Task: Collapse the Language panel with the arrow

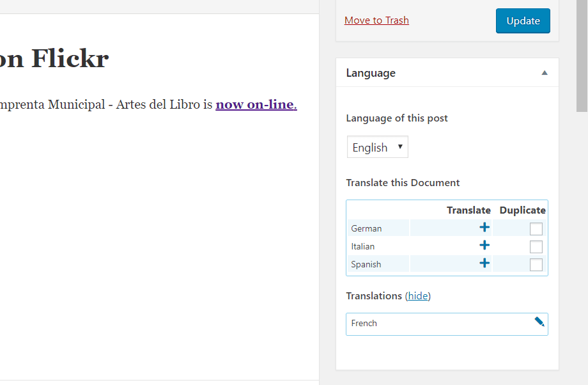Action: pos(545,73)
